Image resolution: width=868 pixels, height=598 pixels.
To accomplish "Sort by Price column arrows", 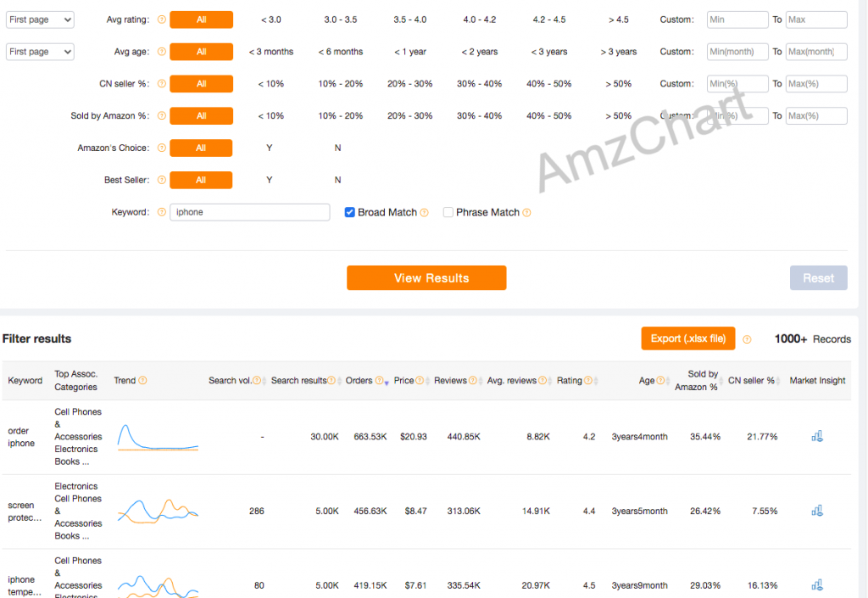I will tap(427, 381).
